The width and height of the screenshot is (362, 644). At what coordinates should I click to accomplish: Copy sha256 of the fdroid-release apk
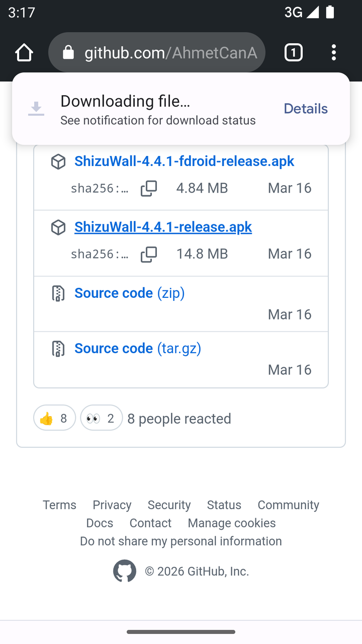[149, 188]
